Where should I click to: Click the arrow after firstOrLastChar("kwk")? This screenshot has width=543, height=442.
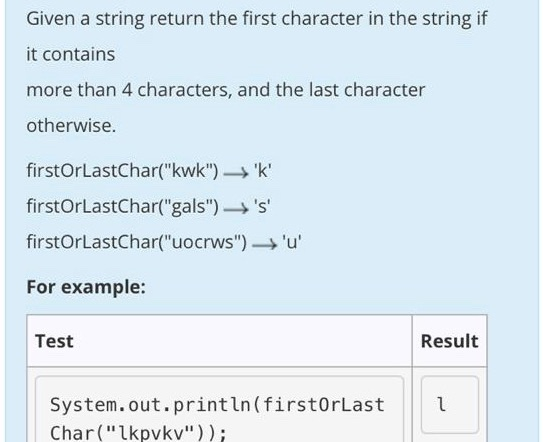[x=236, y=173]
